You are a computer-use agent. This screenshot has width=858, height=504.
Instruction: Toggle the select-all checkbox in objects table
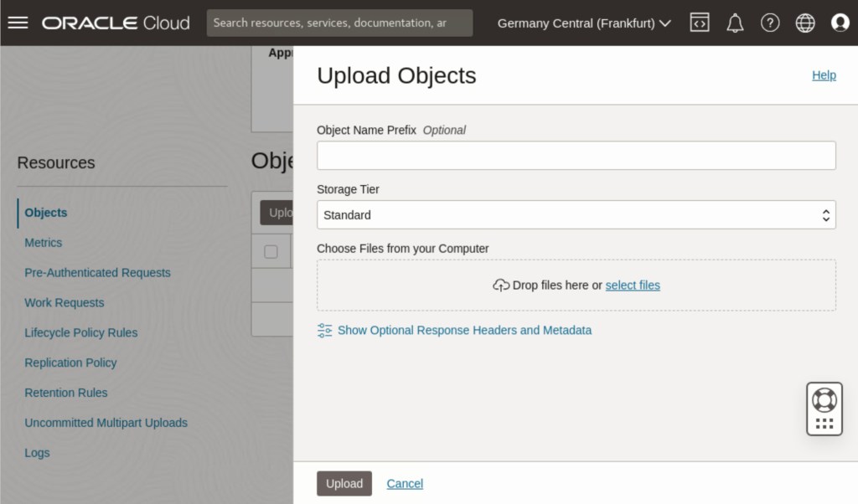(271, 251)
